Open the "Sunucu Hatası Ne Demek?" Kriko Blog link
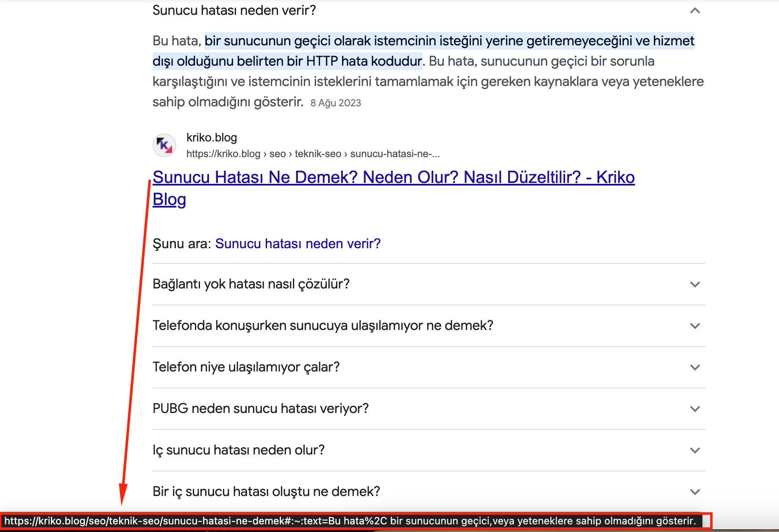The width and height of the screenshot is (779, 532). (x=393, y=177)
